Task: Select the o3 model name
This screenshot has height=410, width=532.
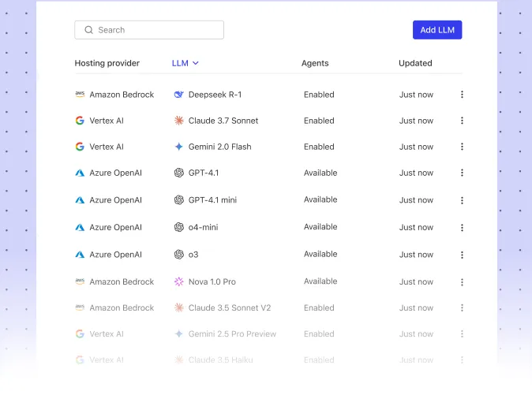Action: click(x=193, y=255)
